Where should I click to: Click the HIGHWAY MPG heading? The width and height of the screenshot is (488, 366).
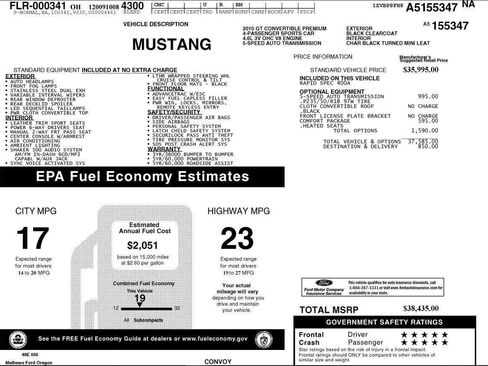(x=239, y=211)
